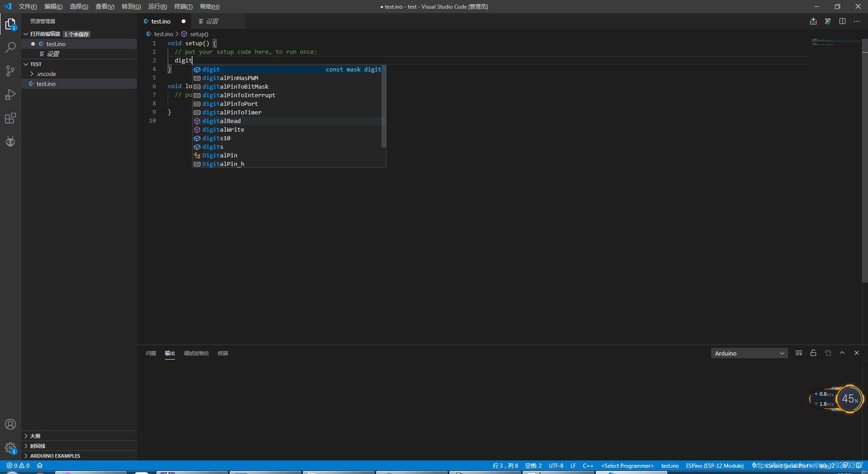Click unsaved dot on test.ino tab
The height and width of the screenshot is (474, 868).
point(184,21)
